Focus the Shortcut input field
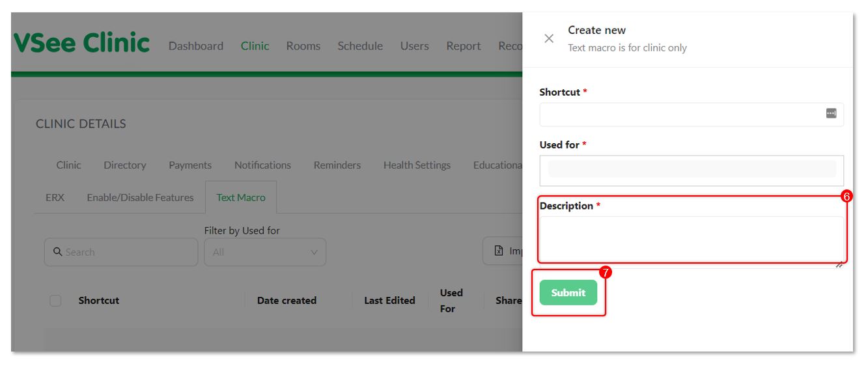This screenshot has height=373, width=868. click(692, 115)
